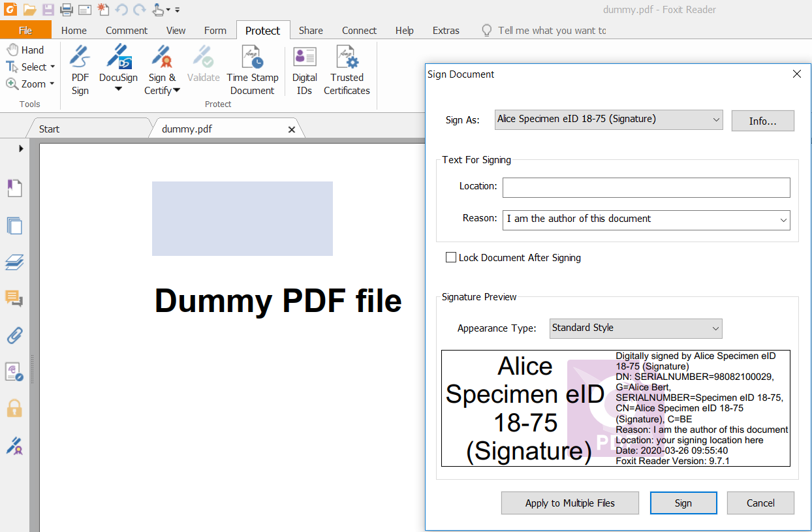Click the Info... button

tap(762, 121)
